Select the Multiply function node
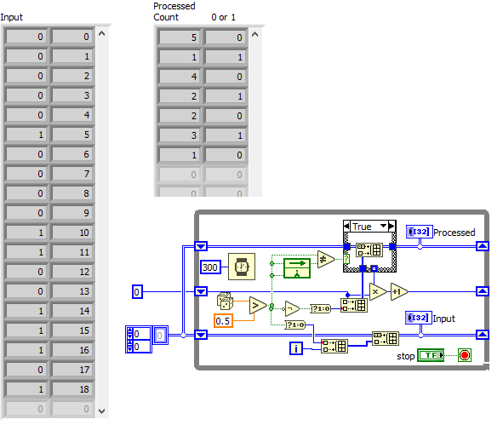Image resolution: width=503 pixels, height=448 pixels. (x=378, y=292)
